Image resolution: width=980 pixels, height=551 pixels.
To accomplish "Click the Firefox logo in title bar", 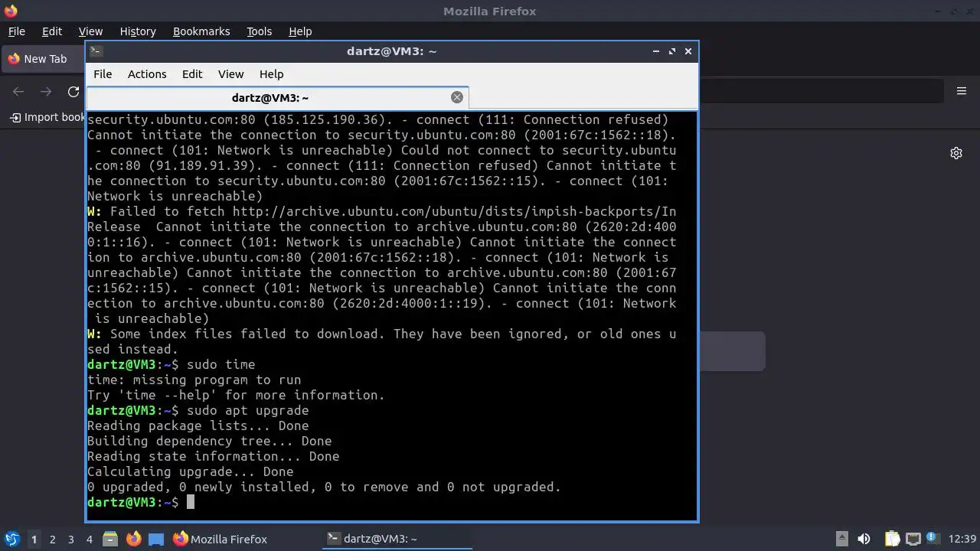I will pyautogui.click(x=11, y=11).
